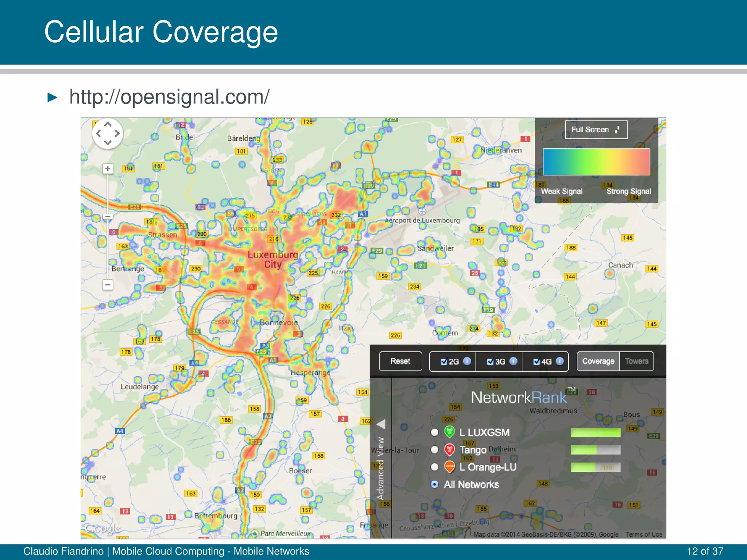Click the airport icon at Aéroport de Luxembourg
This screenshot has width=747, height=560.
(x=422, y=211)
